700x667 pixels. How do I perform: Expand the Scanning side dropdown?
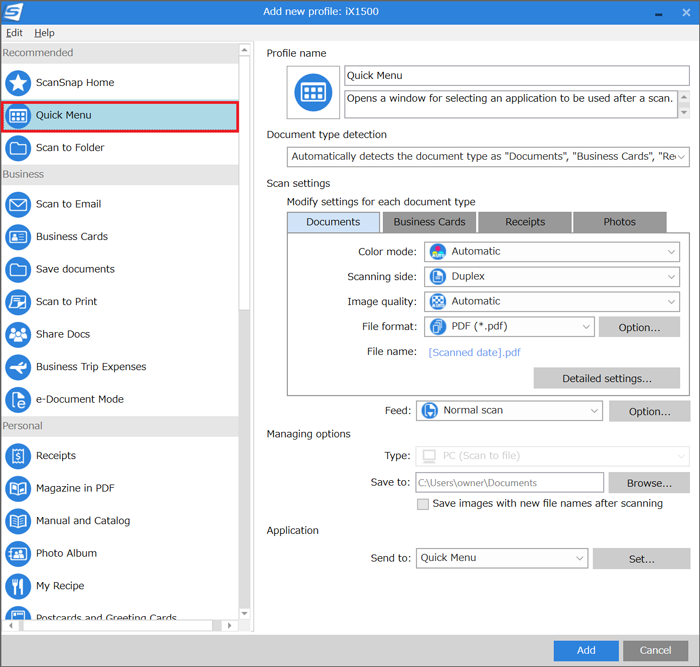click(x=552, y=277)
